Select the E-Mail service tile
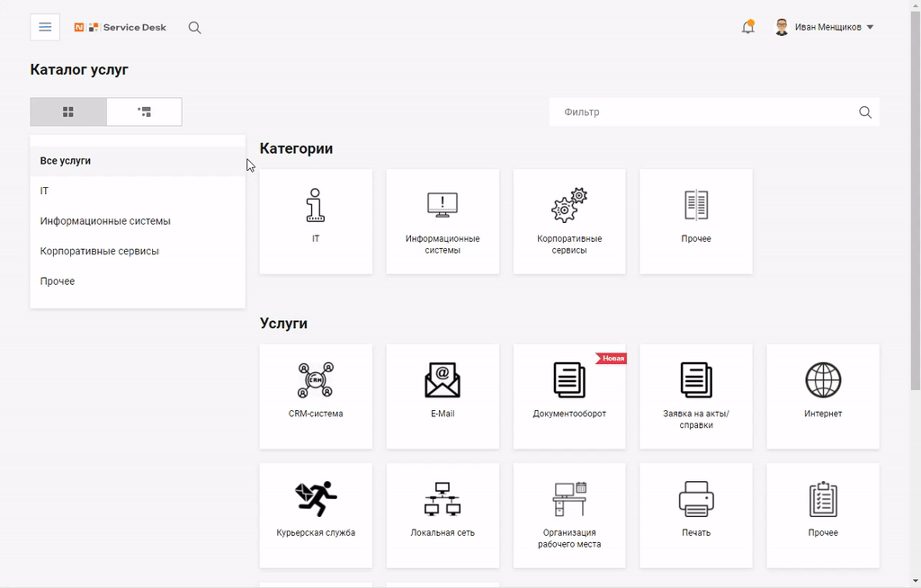Image resolution: width=921 pixels, height=588 pixels. tap(443, 396)
